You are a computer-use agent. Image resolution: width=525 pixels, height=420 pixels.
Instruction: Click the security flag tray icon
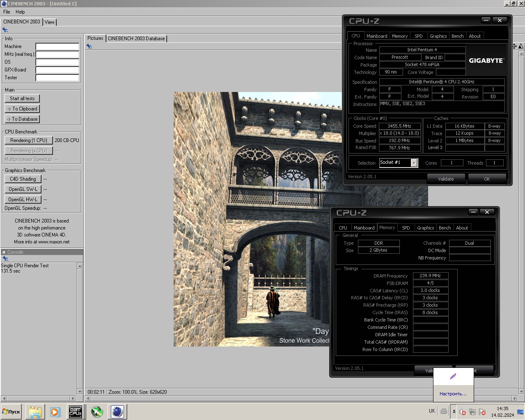click(x=482, y=412)
